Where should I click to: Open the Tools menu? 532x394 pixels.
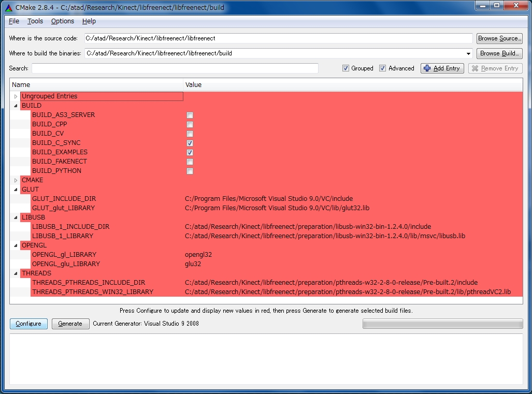(x=35, y=21)
